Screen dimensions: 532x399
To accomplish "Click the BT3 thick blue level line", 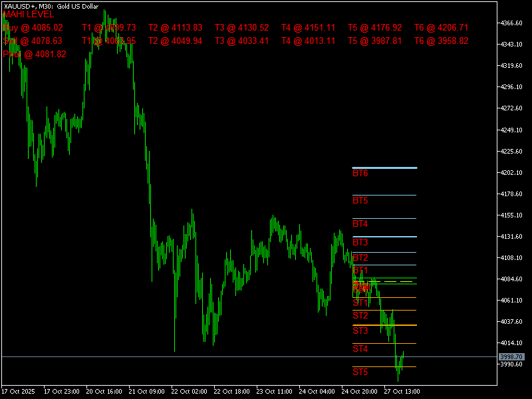I will pyautogui.click(x=384, y=235).
